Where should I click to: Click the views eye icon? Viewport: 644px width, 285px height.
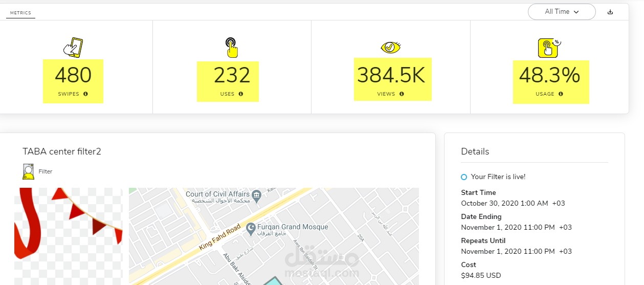click(x=390, y=48)
